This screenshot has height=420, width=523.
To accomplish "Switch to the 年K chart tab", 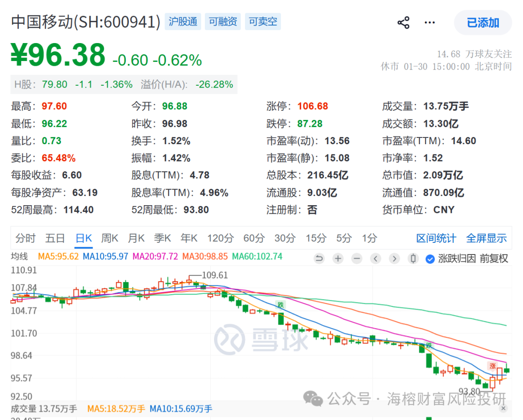I will [x=189, y=238].
